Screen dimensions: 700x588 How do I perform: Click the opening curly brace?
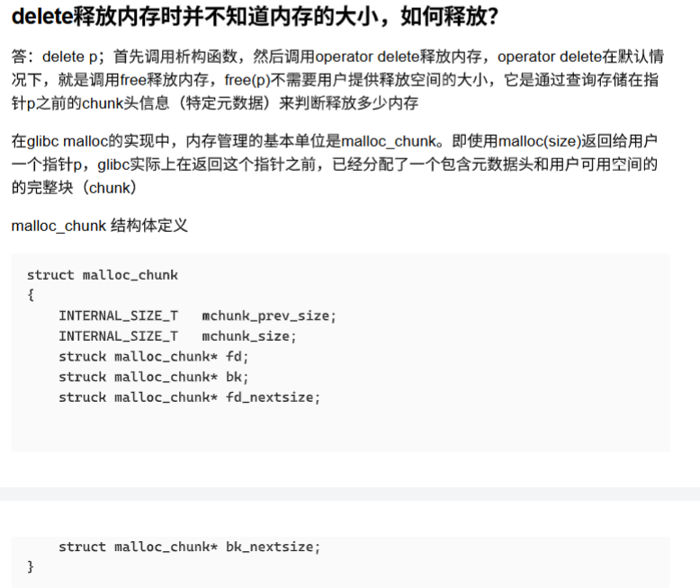[31, 295]
